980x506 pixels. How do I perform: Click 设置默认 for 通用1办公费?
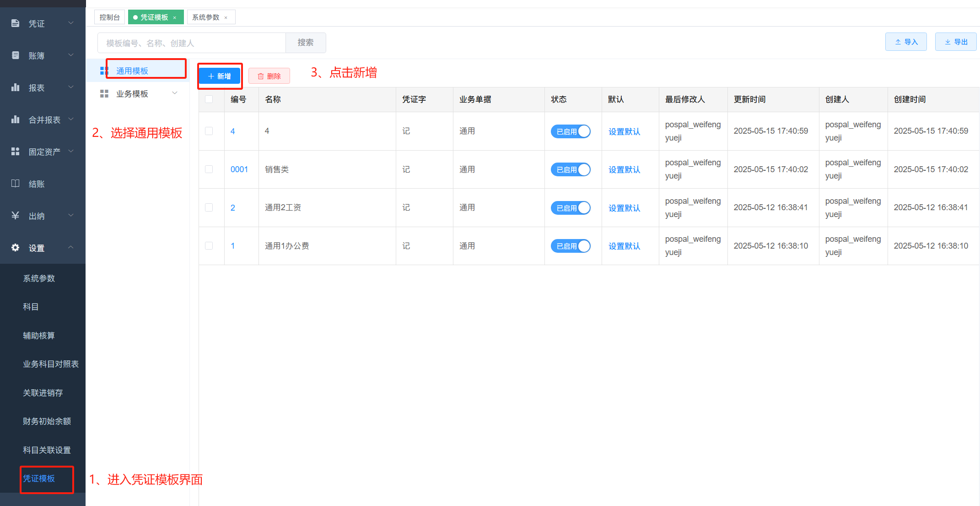tap(624, 246)
